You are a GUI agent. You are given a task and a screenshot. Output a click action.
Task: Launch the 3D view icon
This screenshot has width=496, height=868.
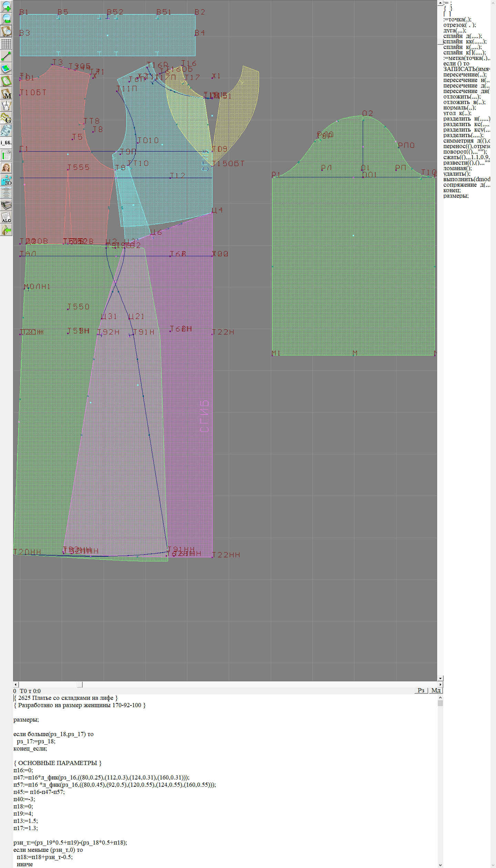point(6,180)
